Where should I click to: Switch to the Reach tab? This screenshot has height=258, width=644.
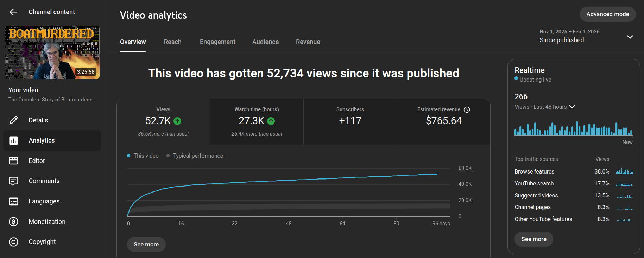coord(172,42)
